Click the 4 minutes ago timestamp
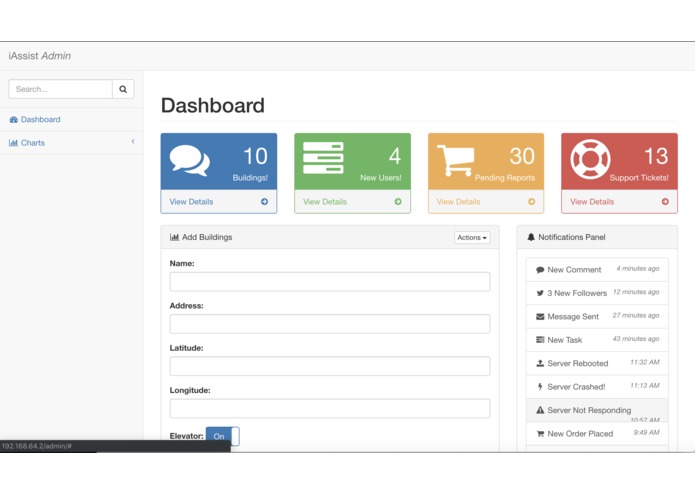The height and width of the screenshot is (494, 695). point(638,268)
